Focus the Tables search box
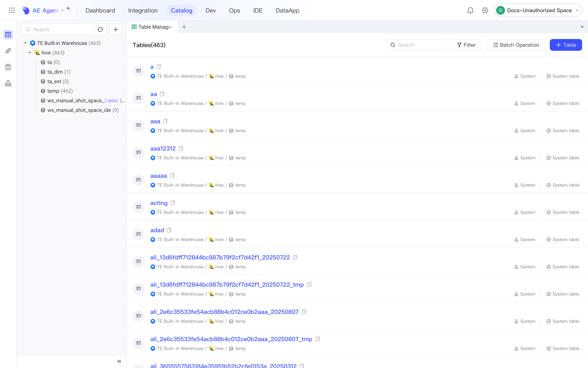 (416, 45)
